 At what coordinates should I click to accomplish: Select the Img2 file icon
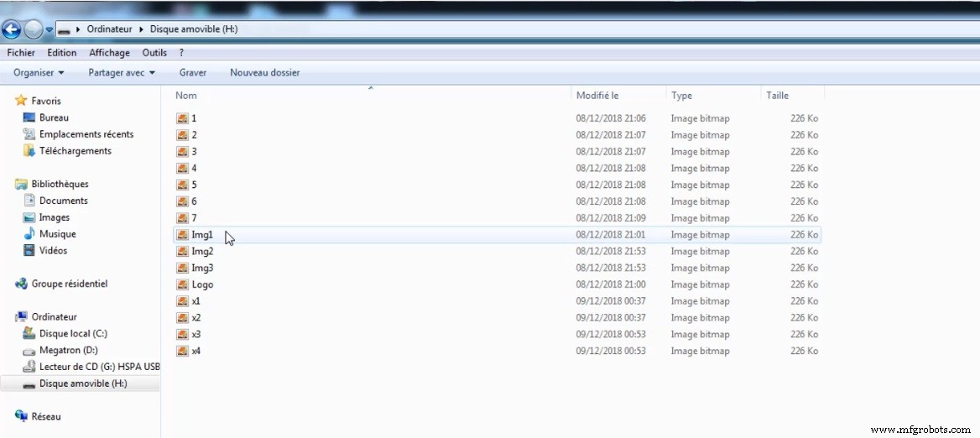tap(183, 252)
